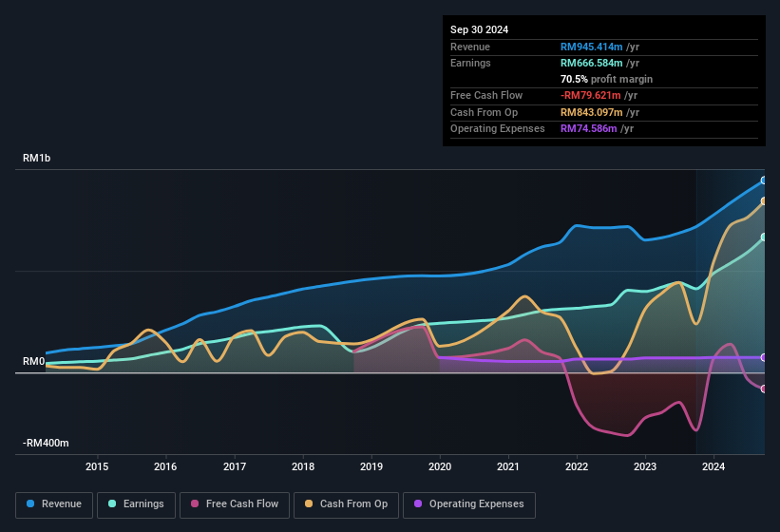Click the orange Cash From Op dot
The width and height of the screenshot is (780, 532).
(x=309, y=504)
